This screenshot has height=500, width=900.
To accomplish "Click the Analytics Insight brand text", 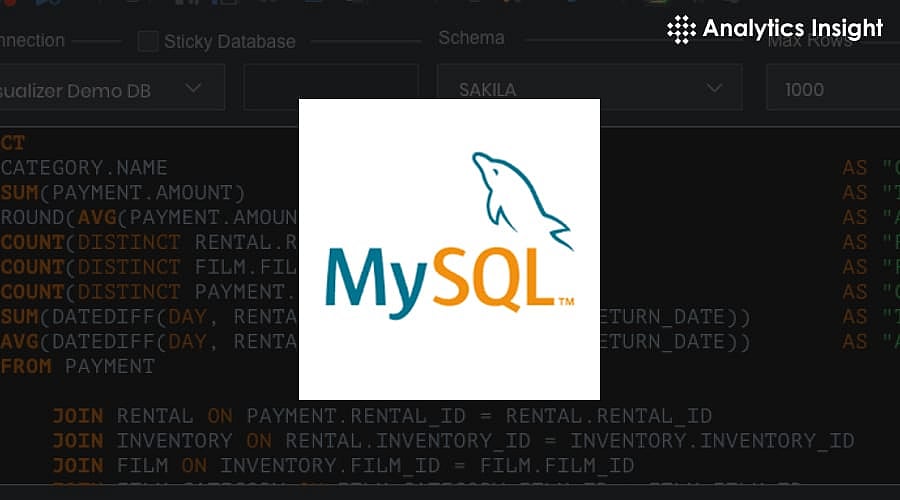I will tap(792, 28).
